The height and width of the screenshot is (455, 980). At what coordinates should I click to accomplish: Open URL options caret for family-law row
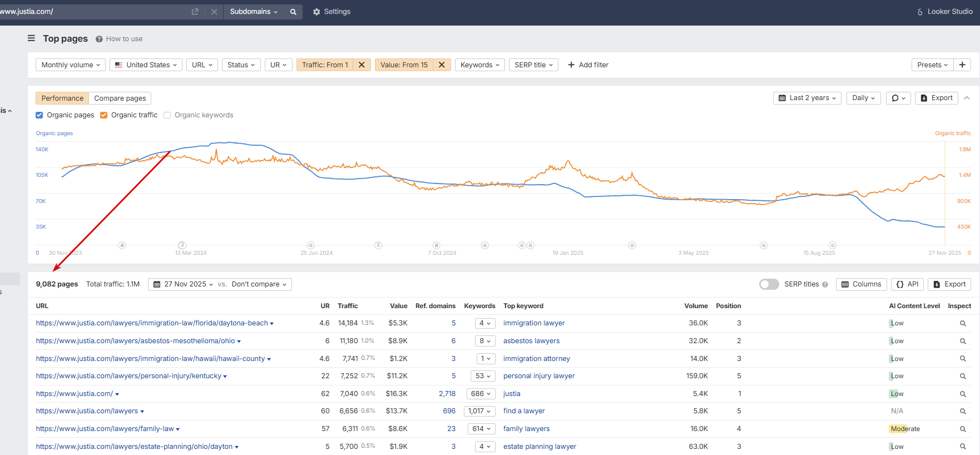pos(178,429)
